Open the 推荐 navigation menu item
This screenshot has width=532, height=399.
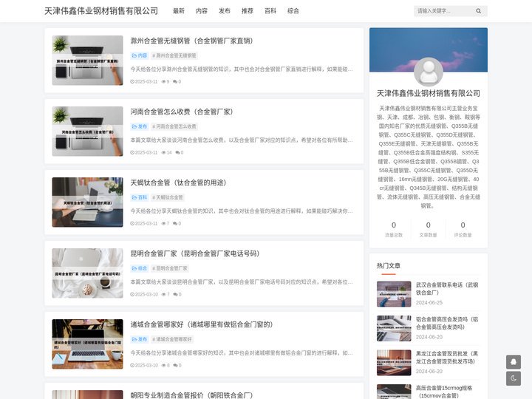pyautogui.click(x=248, y=11)
